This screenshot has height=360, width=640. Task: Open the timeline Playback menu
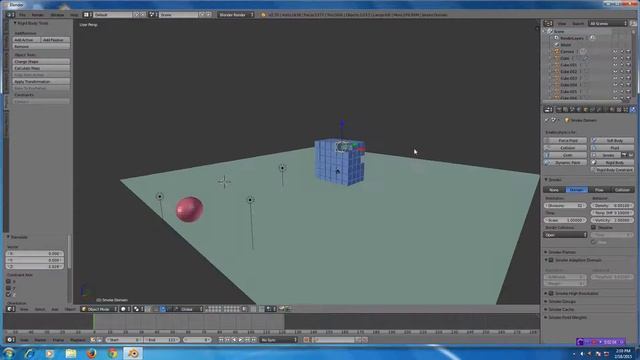[78, 340]
